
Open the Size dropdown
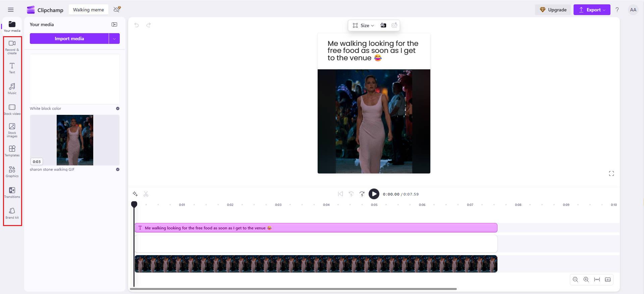coord(363,25)
